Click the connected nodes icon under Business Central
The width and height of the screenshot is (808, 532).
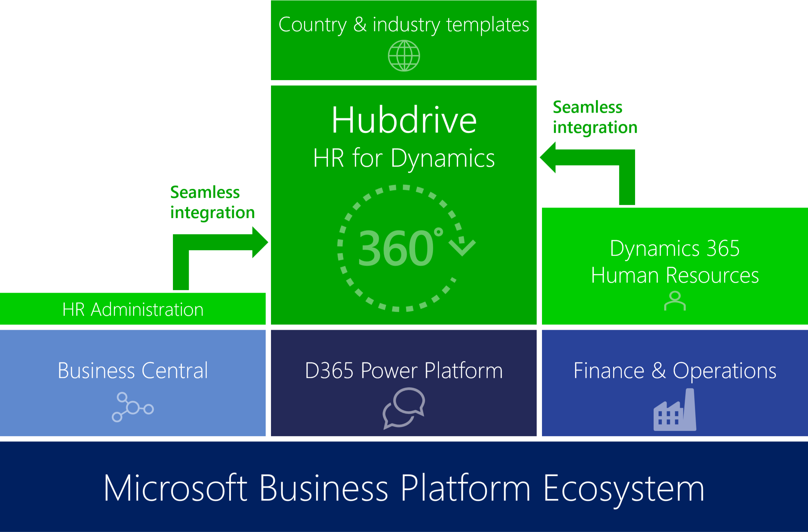tap(133, 407)
